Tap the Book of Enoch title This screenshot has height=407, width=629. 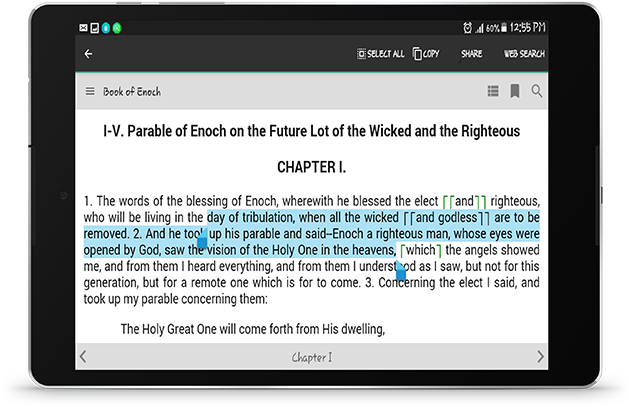click(132, 92)
